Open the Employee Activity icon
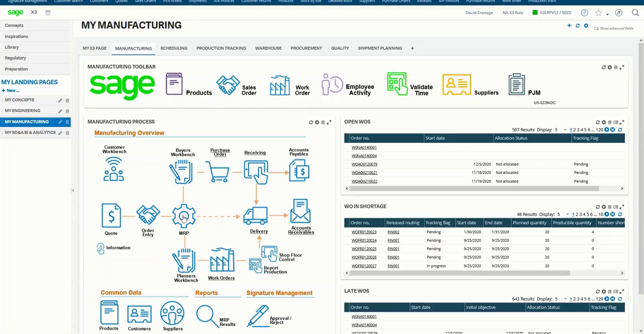The image size is (644, 334). [332, 84]
